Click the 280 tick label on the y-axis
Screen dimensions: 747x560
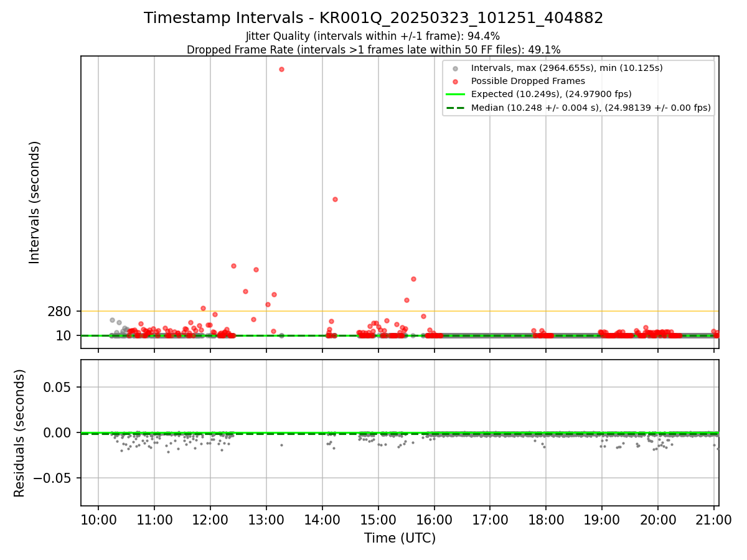pos(60,311)
